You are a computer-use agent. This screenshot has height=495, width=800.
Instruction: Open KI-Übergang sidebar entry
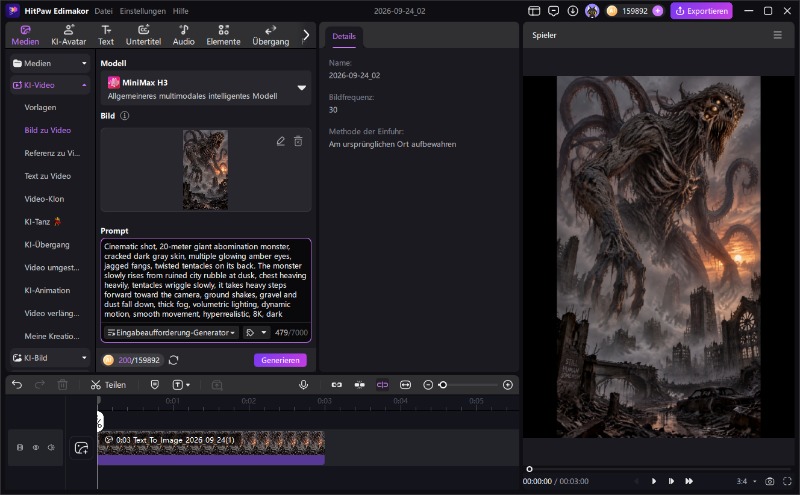pyautogui.click(x=47, y=244)
